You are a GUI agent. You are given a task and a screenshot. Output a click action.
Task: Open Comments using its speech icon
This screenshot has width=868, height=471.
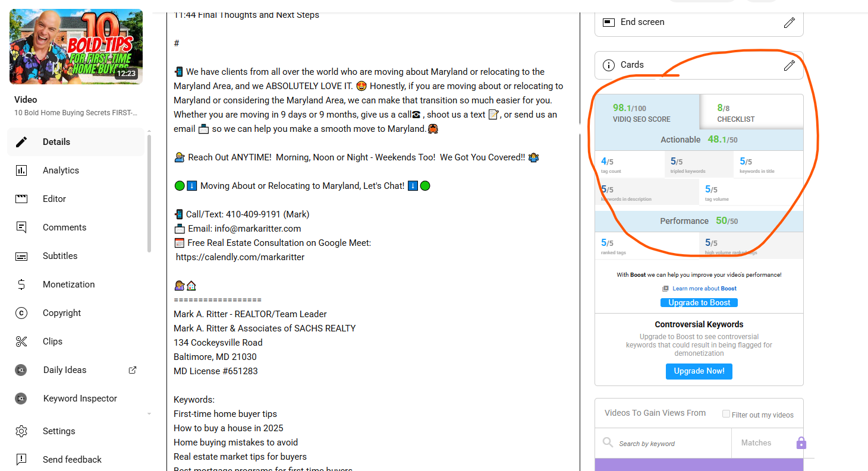click(21, 227)
